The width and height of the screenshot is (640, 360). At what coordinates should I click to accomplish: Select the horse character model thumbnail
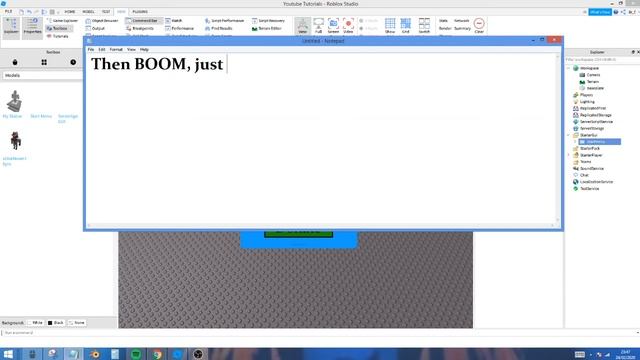(x=16, y=141)
